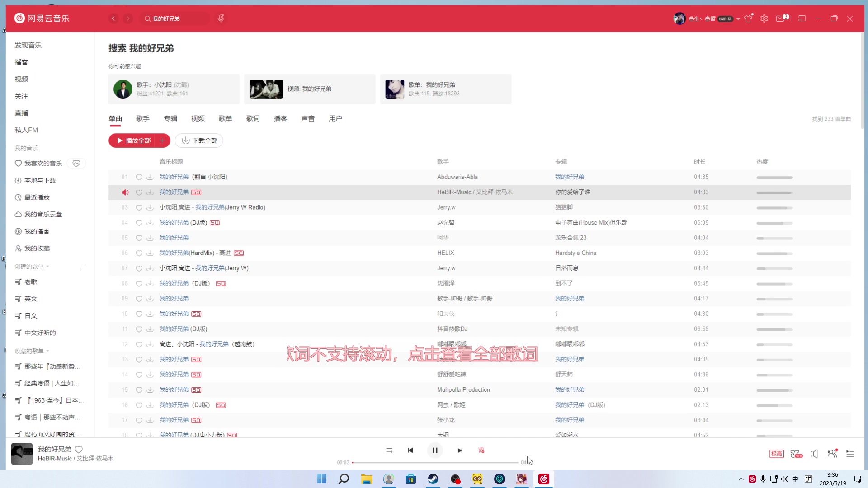This screenshot has height=488, width=868.
Task: Add all songs with plus button
Action: [x=162, y=141]
